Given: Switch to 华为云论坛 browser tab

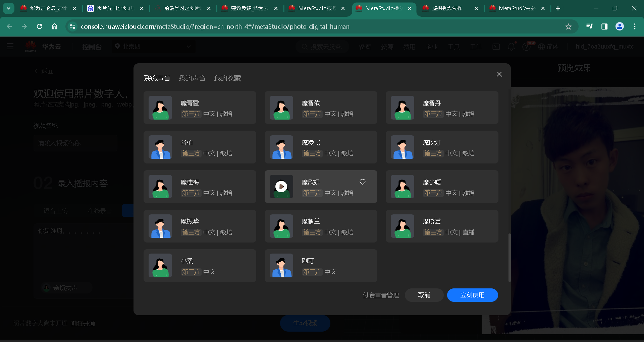Looking at the screenshot, I should point(48,8).
